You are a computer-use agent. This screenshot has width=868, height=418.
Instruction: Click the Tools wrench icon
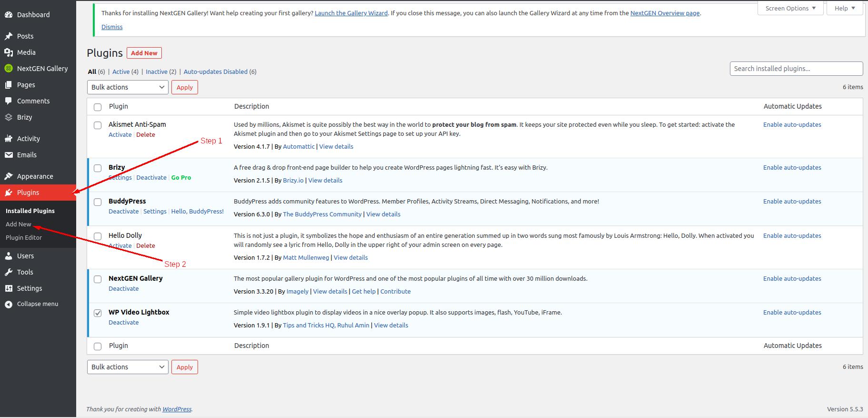[x=9, y=272]
